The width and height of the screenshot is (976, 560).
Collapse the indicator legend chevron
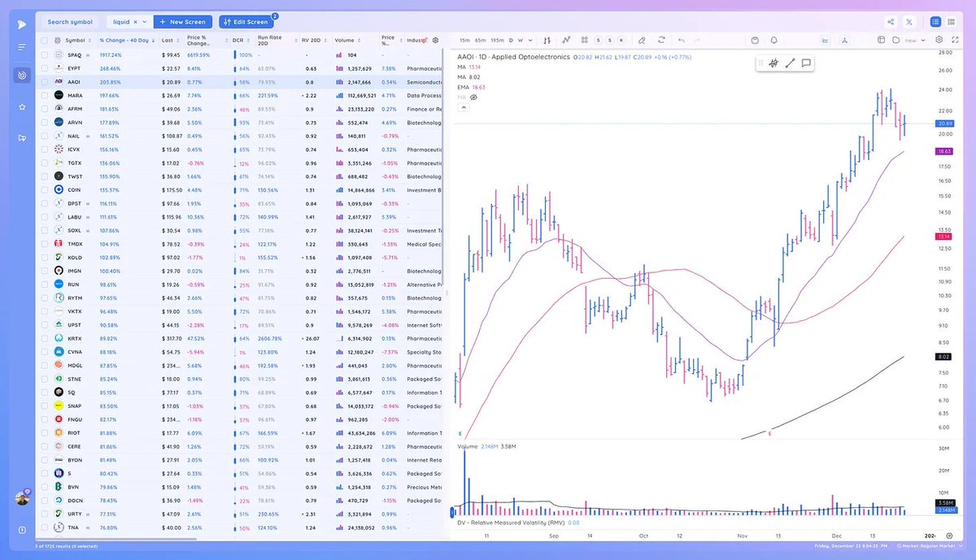(x=463, y=106)
